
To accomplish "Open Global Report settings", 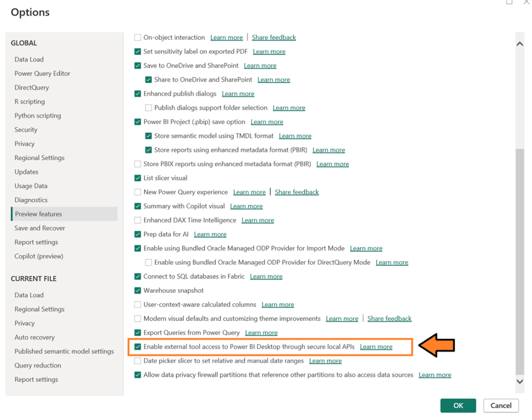I will pyautogui.click(x=36, y=242).
